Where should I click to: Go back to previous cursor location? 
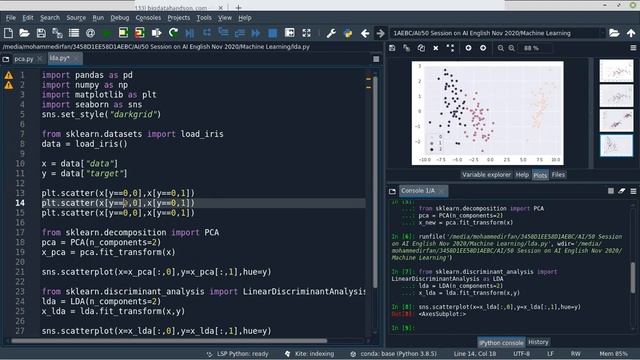point(365,33)
